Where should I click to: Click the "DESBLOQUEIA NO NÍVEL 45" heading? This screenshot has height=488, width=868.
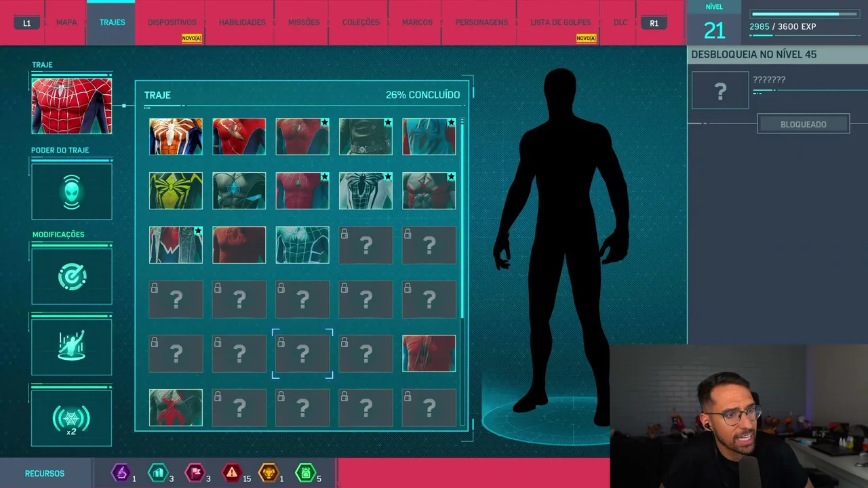tap(754, 54)
